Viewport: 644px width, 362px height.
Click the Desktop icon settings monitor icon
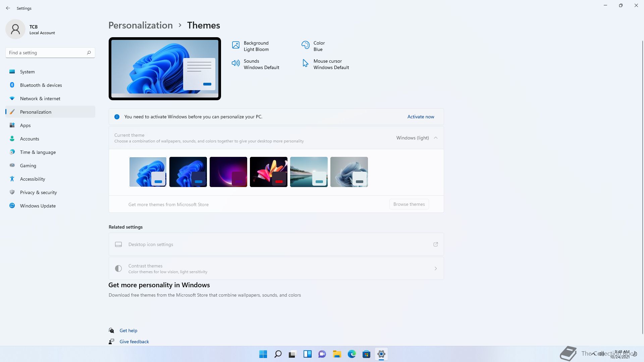pyautogui.click(x=118, y=244)
